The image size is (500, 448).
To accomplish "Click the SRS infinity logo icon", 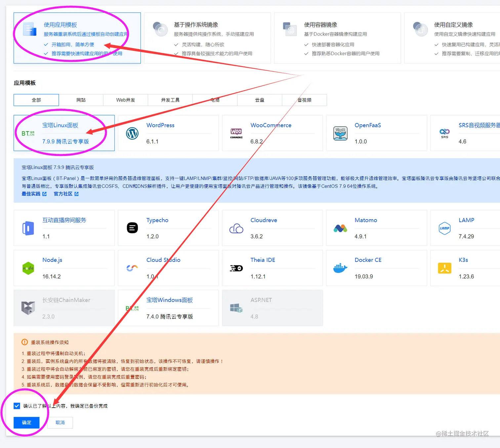I will (444, 133).
